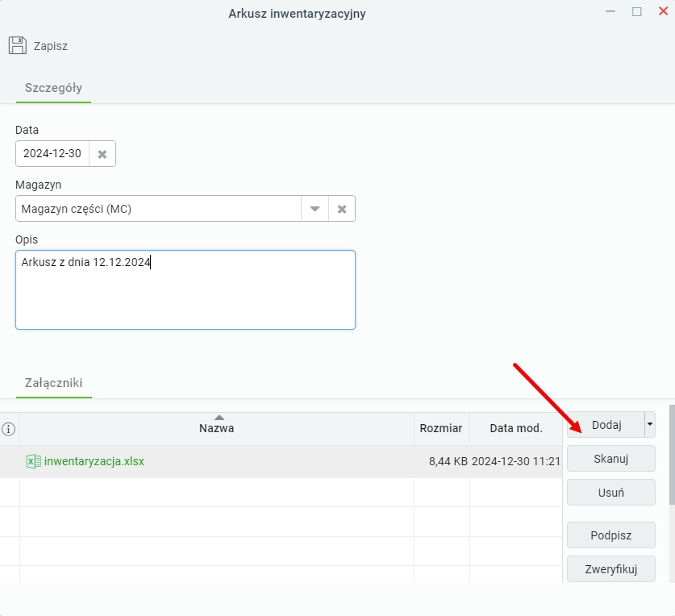Click the info icon in the attachments header
The height and width of the screenshot is (616, 675).
tap(9, 429)
